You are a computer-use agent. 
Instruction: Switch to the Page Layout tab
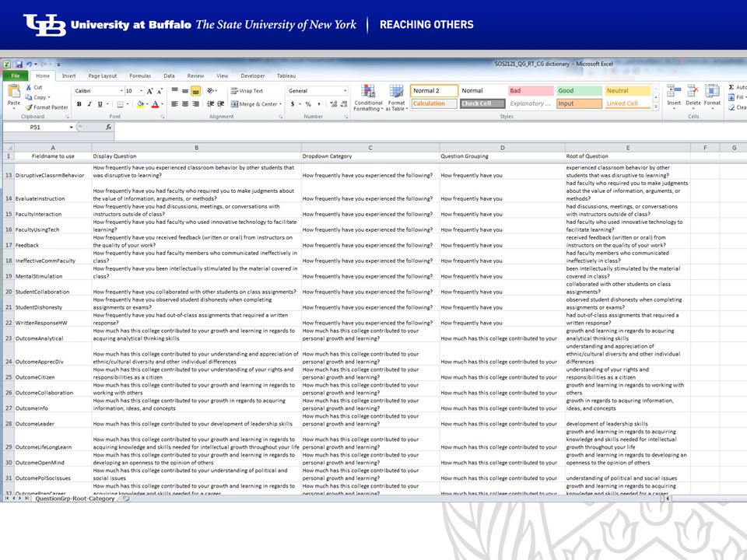point(103,75)
